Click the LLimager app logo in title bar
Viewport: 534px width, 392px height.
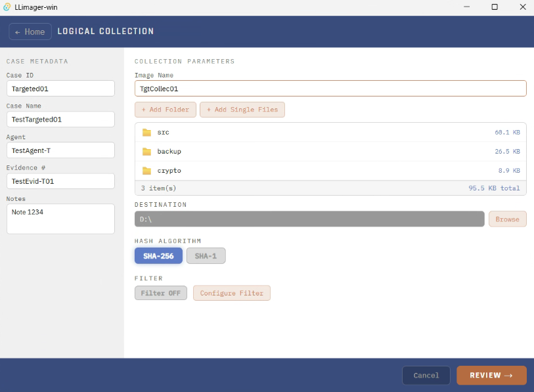click(7, 7)
